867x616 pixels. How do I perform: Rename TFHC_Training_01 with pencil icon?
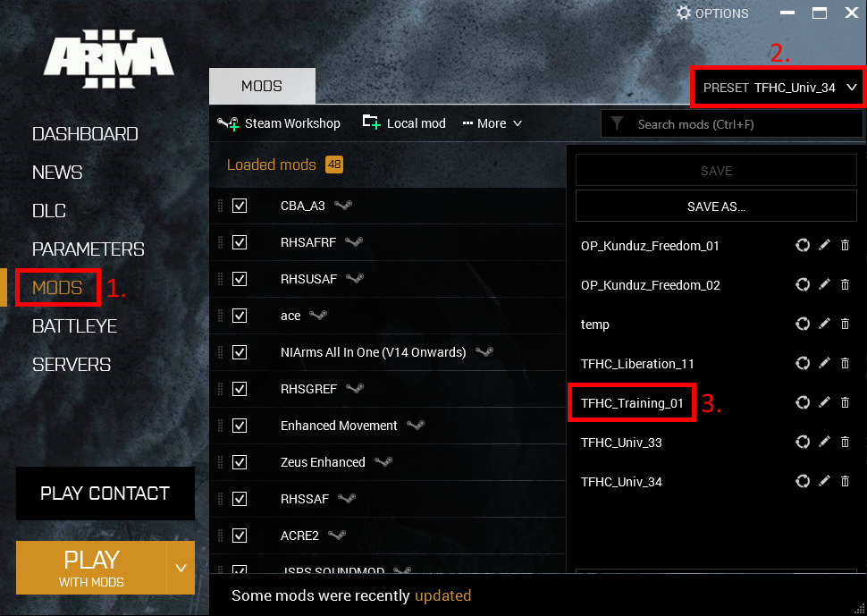pyautogui.click(x=824, y=402)
